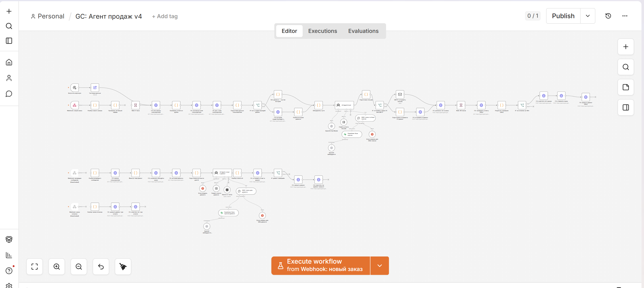Open the workflow version history icon
The height and width of the screenshot is (288, 644).
coord(608,16)
